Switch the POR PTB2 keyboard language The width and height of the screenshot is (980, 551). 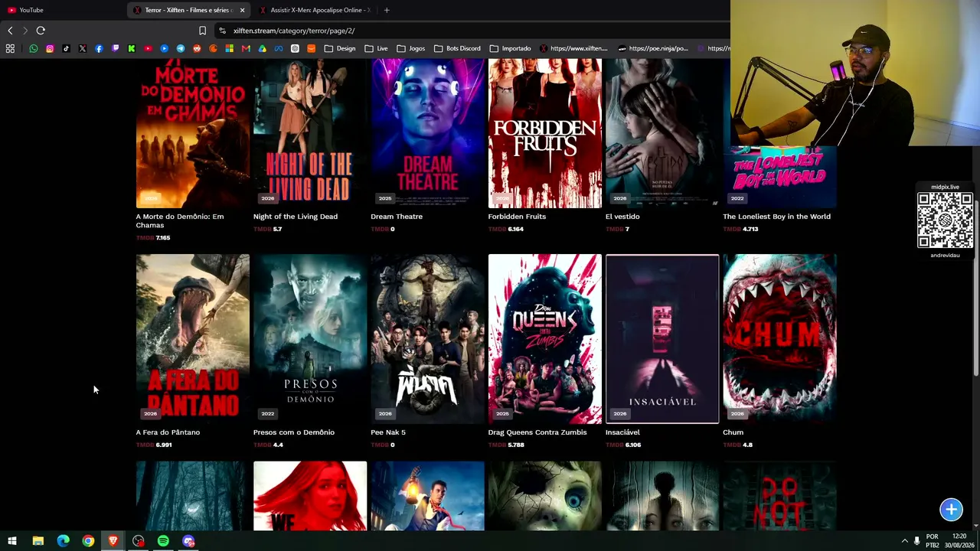click(x=932, y=541)
